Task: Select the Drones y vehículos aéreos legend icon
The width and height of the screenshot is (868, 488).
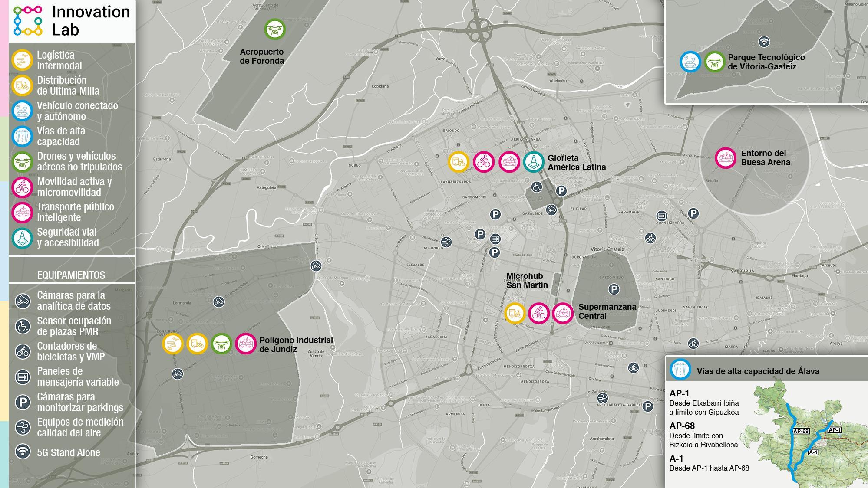Action: (x=22, y=161)
